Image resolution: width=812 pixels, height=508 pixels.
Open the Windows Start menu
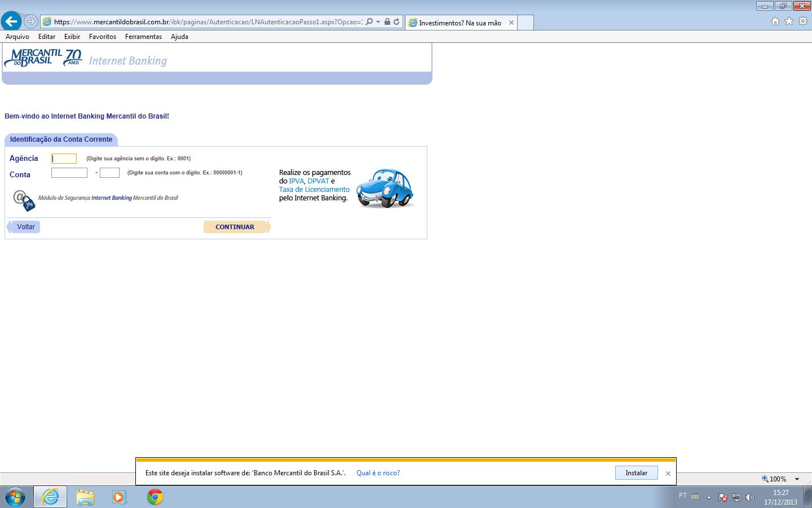[15, 497]
